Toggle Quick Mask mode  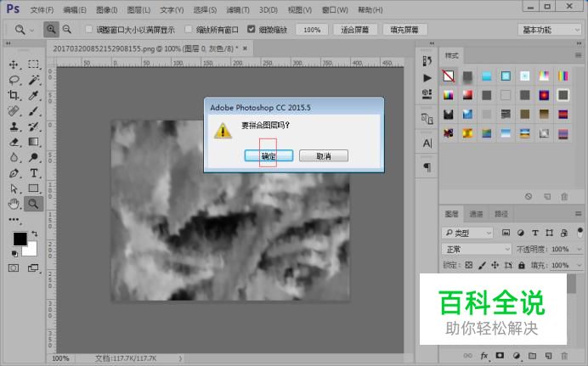click(14, 267)
